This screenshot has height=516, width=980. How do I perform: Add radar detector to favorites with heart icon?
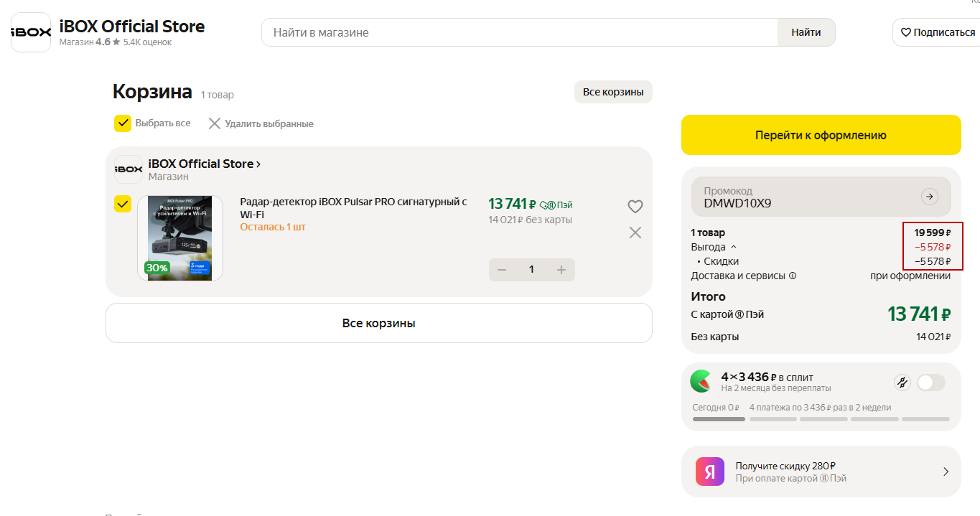[x=635, y=207]
